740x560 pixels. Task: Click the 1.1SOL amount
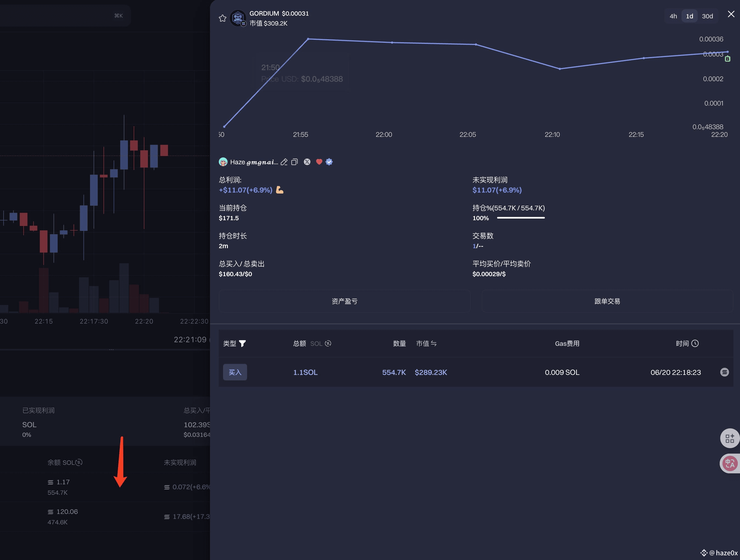click(x=305, y=372)
